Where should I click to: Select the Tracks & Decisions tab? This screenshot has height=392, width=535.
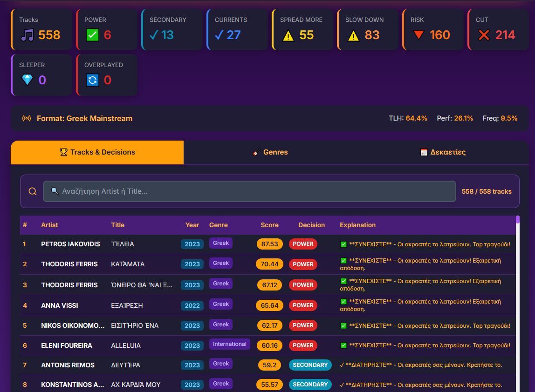97,152
